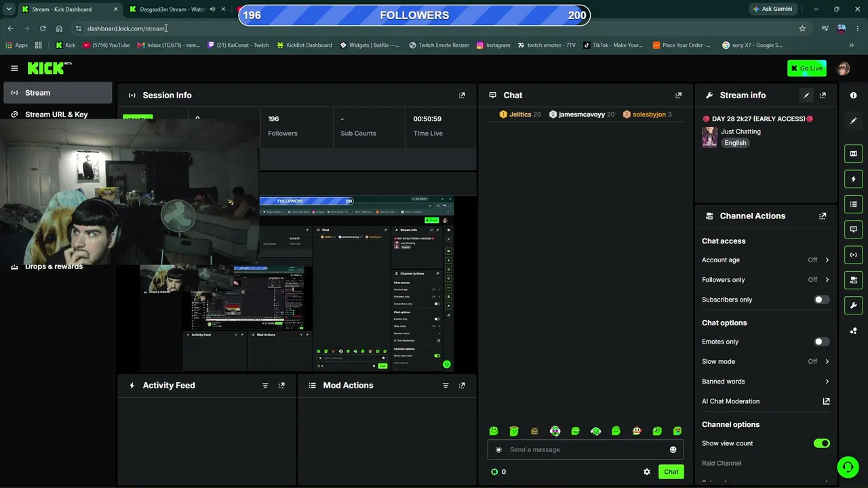868x488 pixels.
Task: Click the info icon in right sidebar
Action: (853, 96)
